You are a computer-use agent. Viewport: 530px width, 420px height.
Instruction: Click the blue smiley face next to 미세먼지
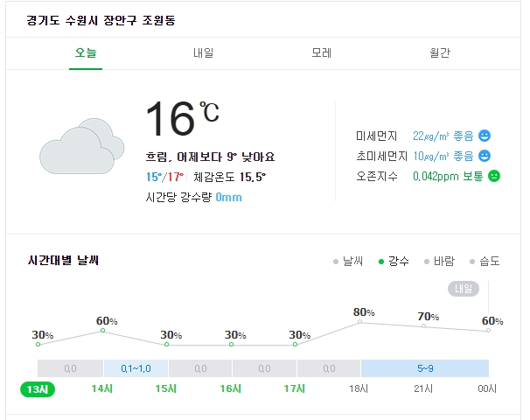point(485,136)
